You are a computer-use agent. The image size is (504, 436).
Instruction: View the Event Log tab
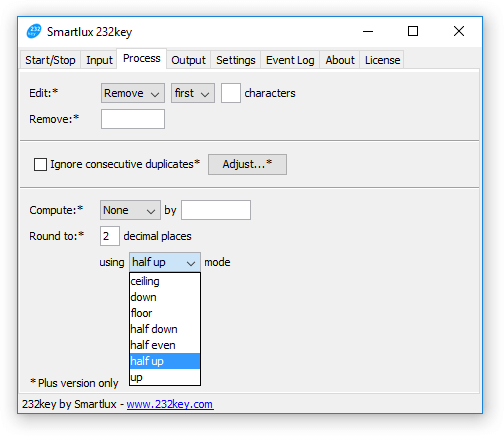[290, 60]
